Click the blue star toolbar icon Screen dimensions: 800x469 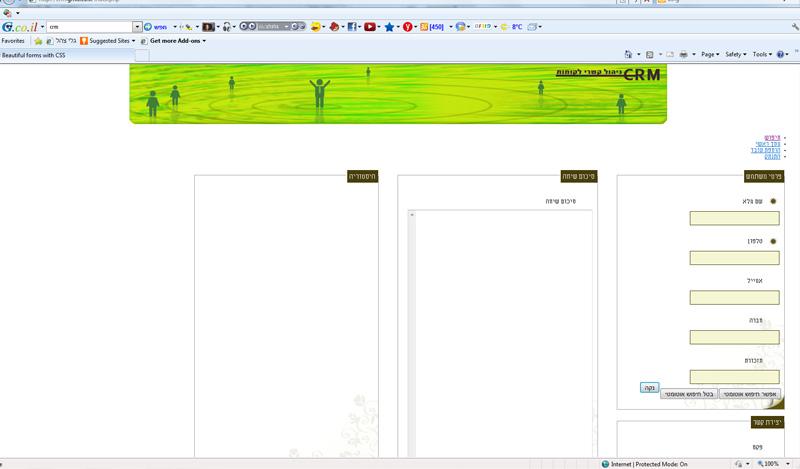coord(389,27)
